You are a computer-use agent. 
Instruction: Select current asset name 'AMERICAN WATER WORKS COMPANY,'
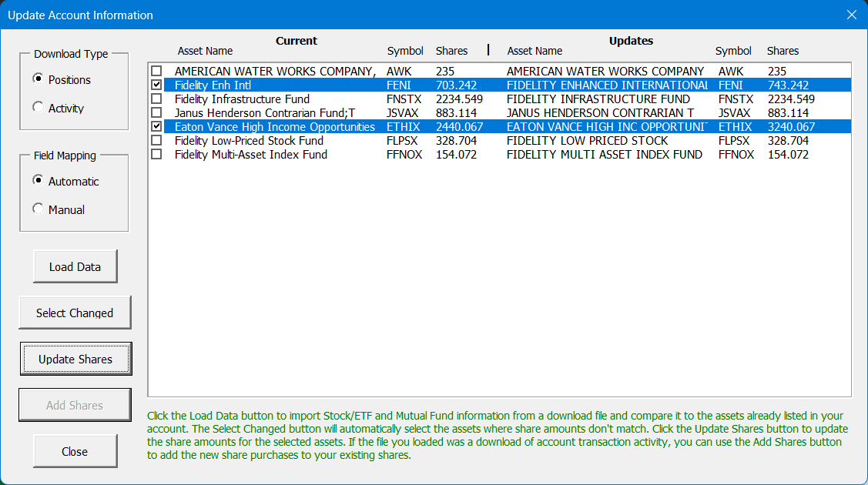[x=275, y=72]
